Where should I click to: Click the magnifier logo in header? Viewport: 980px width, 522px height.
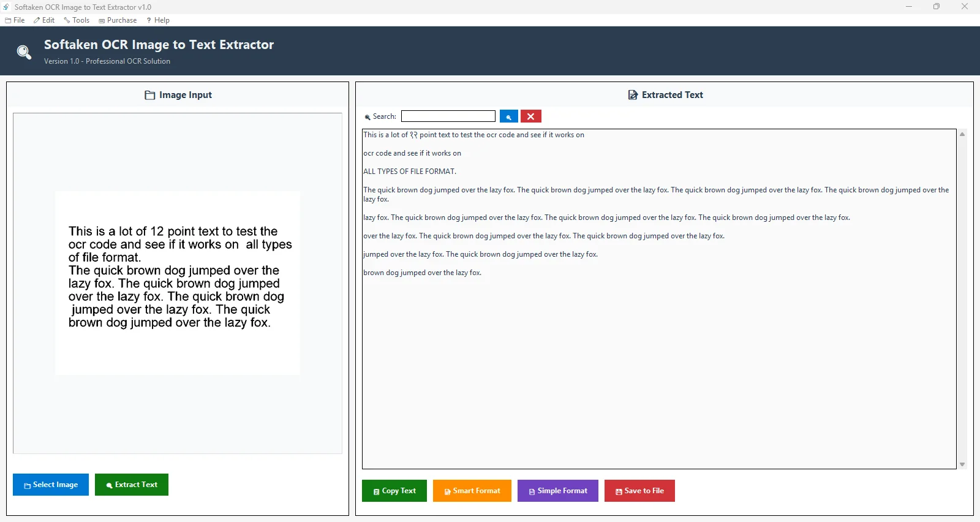24,52
